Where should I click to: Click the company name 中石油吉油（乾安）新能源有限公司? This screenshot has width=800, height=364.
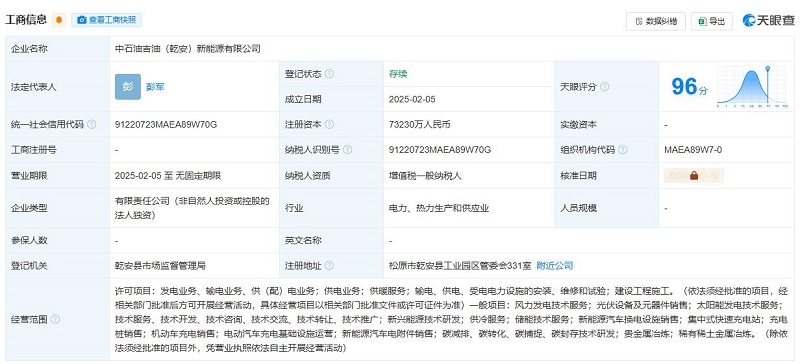pos(188,49)
